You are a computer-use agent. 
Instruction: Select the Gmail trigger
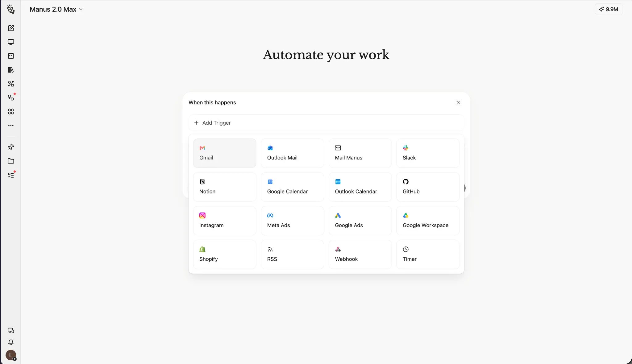pos(225,153)
